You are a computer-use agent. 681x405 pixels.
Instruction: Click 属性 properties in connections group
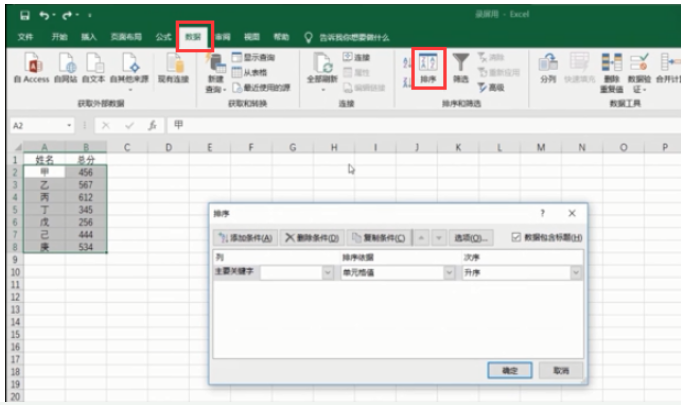pyautogui.click(x=357, y=72)
